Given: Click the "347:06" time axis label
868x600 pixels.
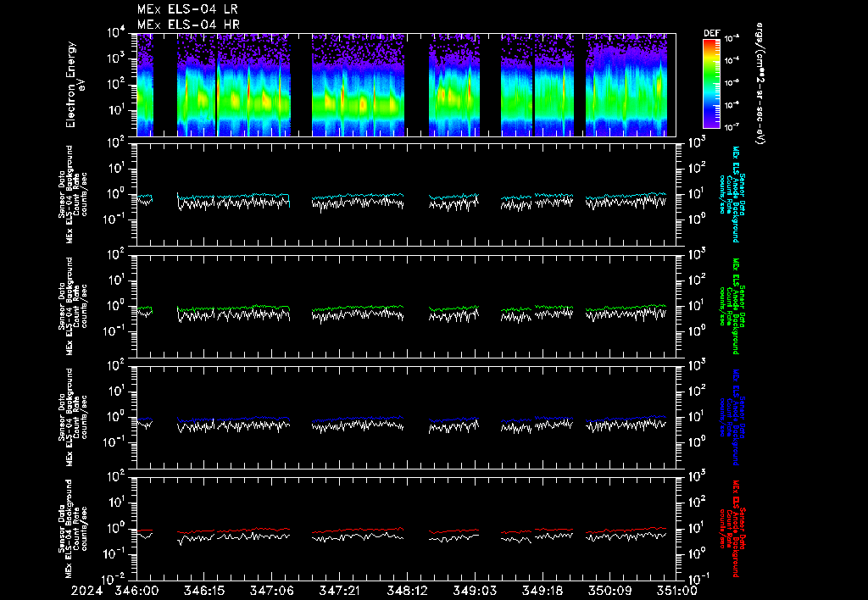Looking at the screenshot, I should pyautogui.click(x=272, y=591).
